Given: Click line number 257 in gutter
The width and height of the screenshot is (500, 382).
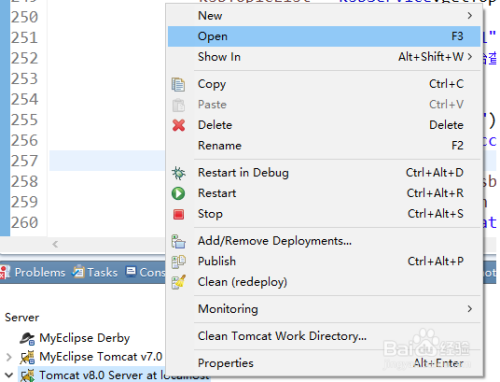Looking at the screenshot, I should [24, 161].
